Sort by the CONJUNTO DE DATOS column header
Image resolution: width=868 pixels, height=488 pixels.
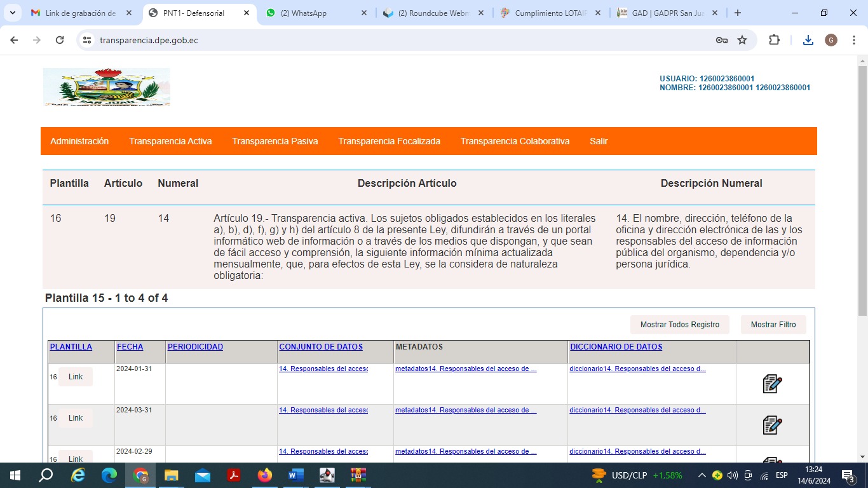click(321, 347)
